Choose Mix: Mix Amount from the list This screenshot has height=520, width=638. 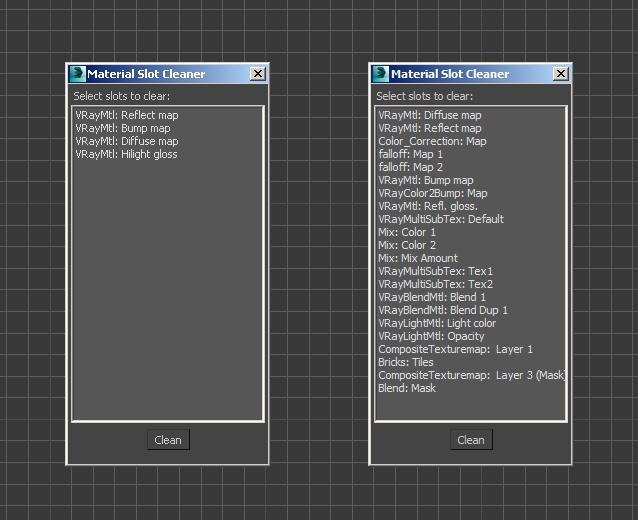click(x=418, y=258)
